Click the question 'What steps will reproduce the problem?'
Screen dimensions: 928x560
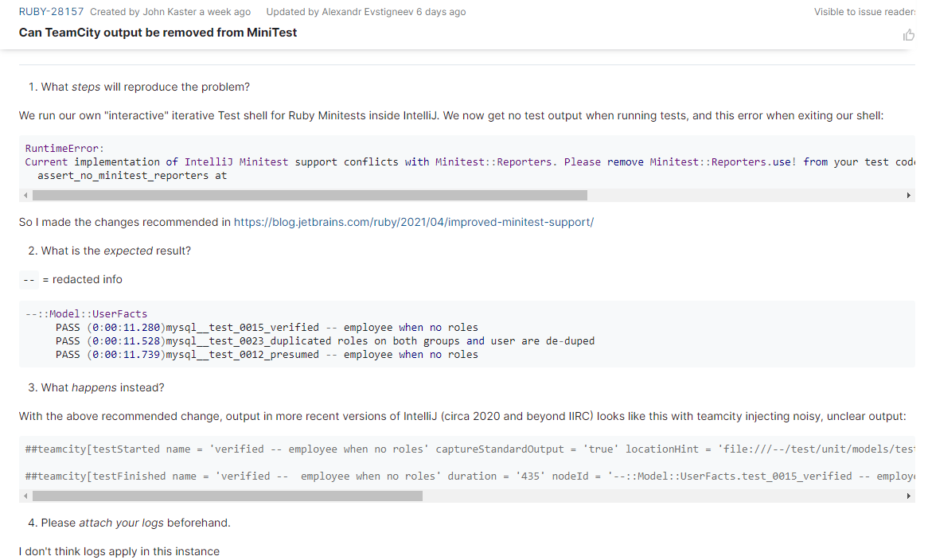click(x=145, y=87)
